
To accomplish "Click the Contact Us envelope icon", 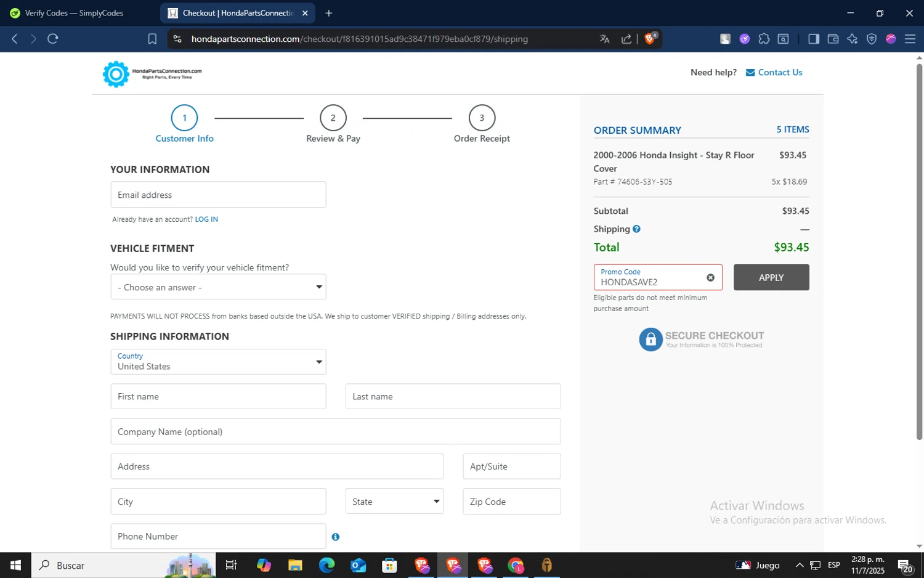I will [x=750, y=73].
